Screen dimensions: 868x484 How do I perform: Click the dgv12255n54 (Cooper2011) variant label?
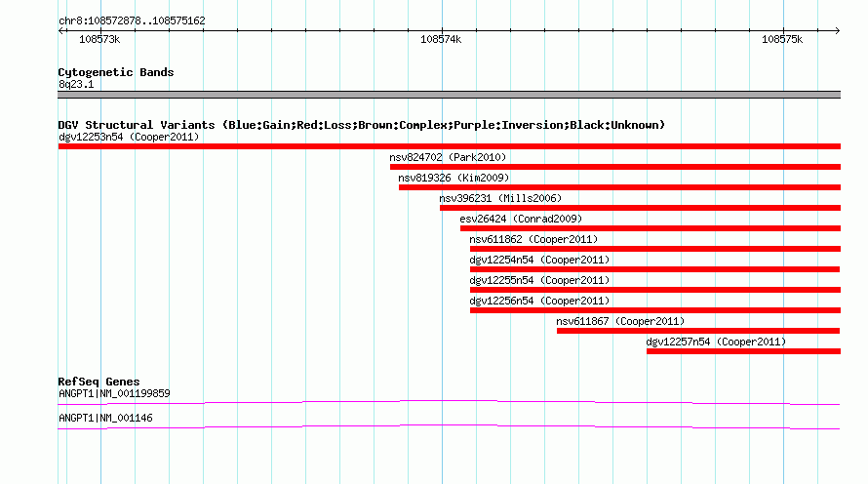tap(539, 280)
